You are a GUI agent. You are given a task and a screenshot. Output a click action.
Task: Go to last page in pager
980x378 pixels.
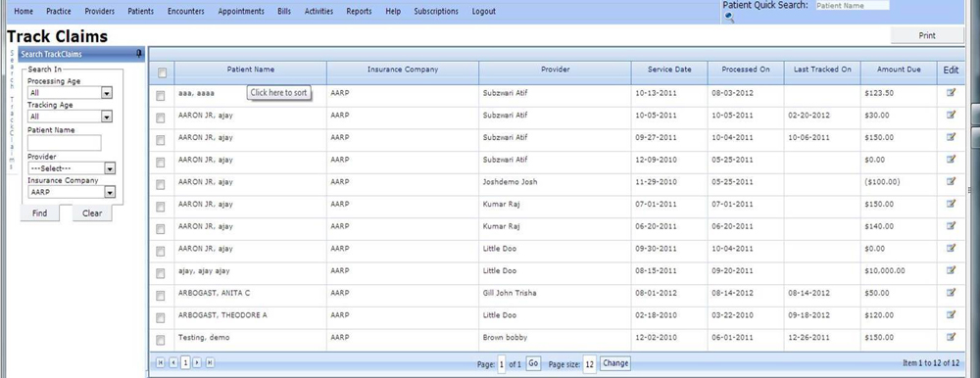[210, 362]
